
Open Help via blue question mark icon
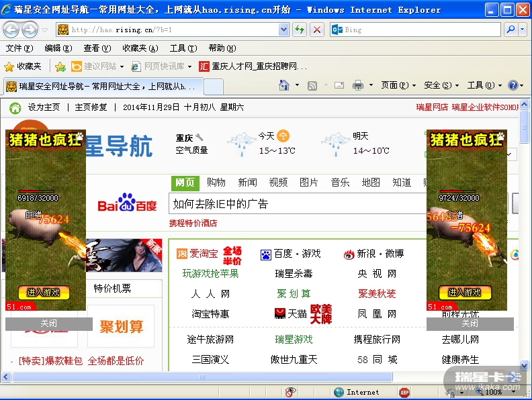click(513, 85)
